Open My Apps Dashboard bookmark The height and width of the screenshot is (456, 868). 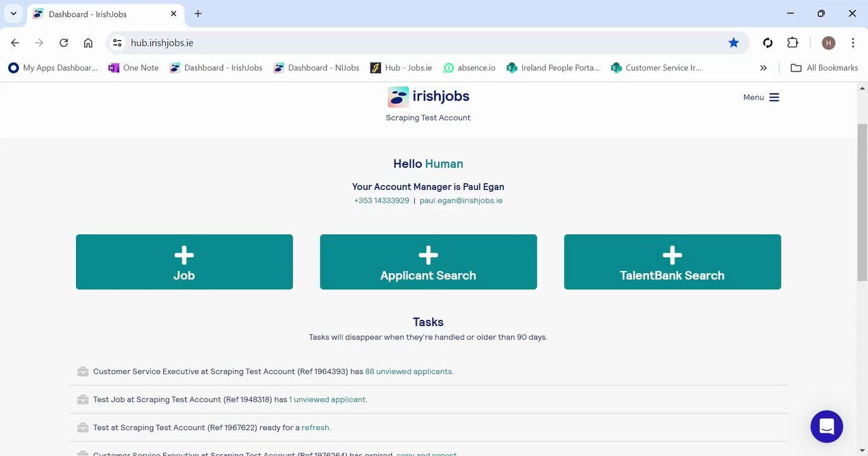click(53, 68)
